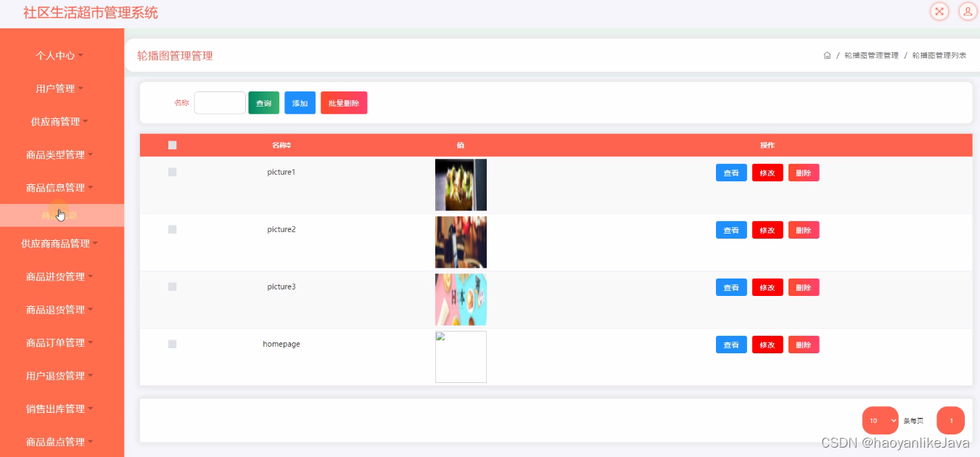Click the blue 添加 add button
980x457 pixels.
300,103
